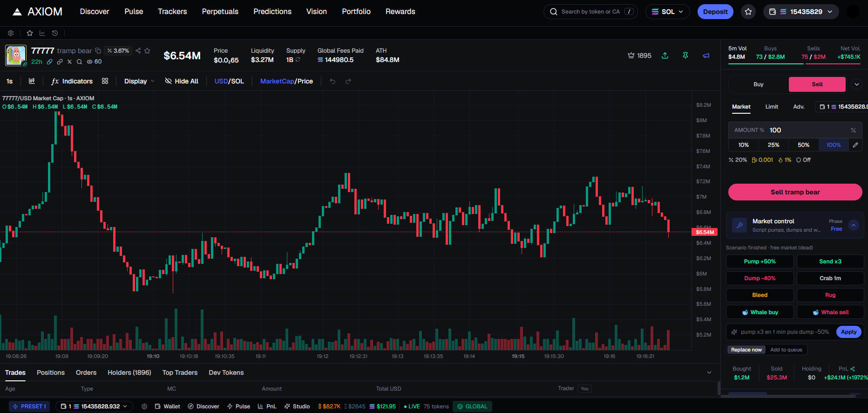Click the megaphone icon in the token header

[706, 55]
